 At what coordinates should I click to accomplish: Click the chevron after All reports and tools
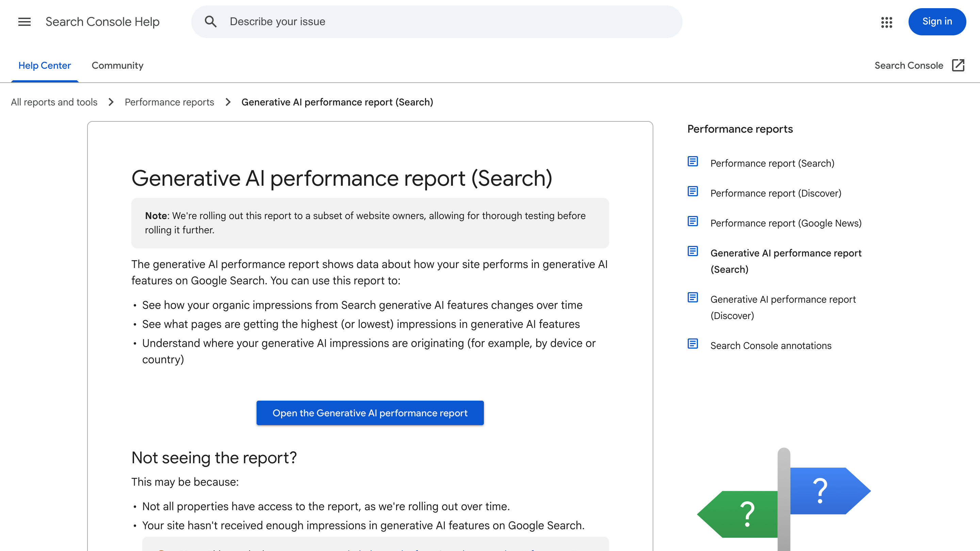pyautogui.click(x=111, y=102)
